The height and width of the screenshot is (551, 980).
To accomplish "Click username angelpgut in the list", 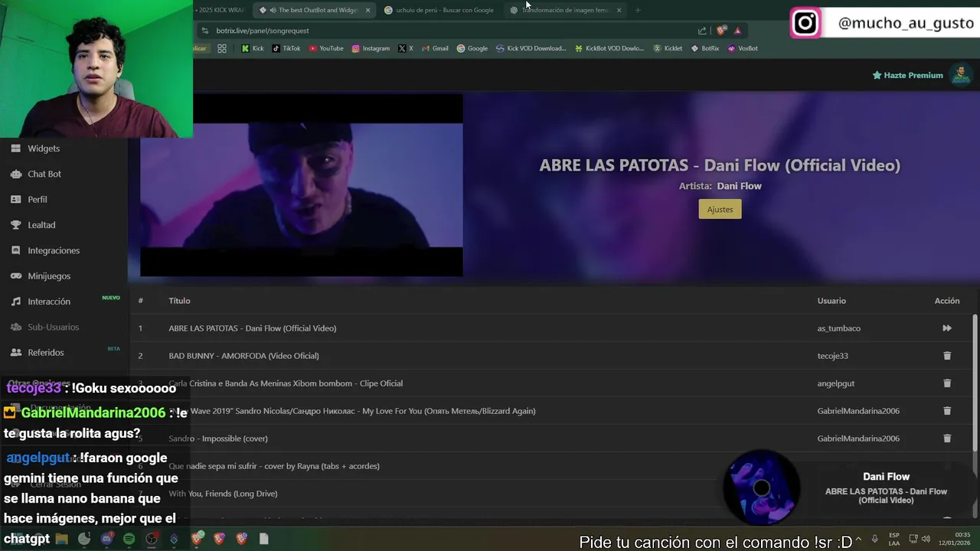I will (836, 383).
